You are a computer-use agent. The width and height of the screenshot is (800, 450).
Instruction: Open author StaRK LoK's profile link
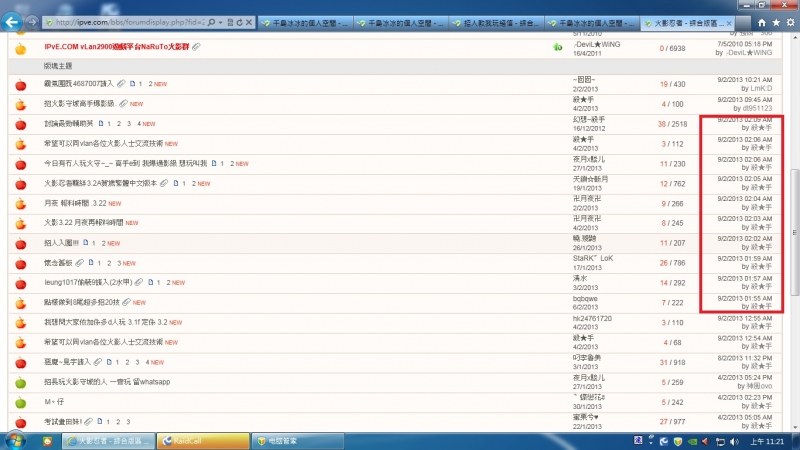[x=593, y=259]
